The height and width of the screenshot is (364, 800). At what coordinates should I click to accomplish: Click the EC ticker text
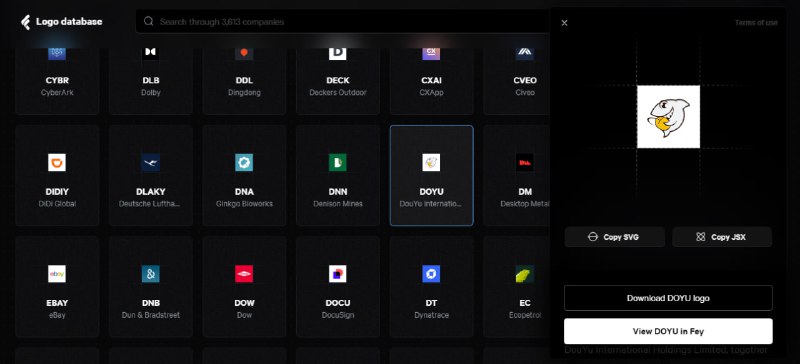(524, 303)
